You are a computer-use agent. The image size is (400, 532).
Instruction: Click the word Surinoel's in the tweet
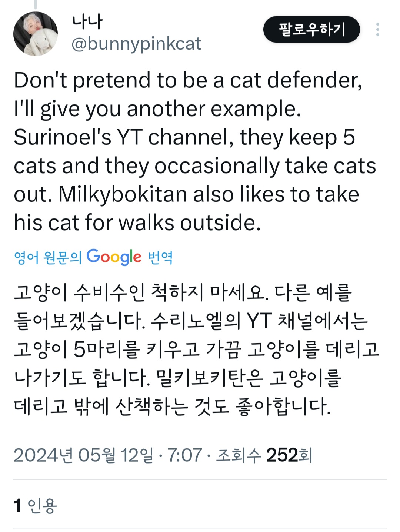62,137
